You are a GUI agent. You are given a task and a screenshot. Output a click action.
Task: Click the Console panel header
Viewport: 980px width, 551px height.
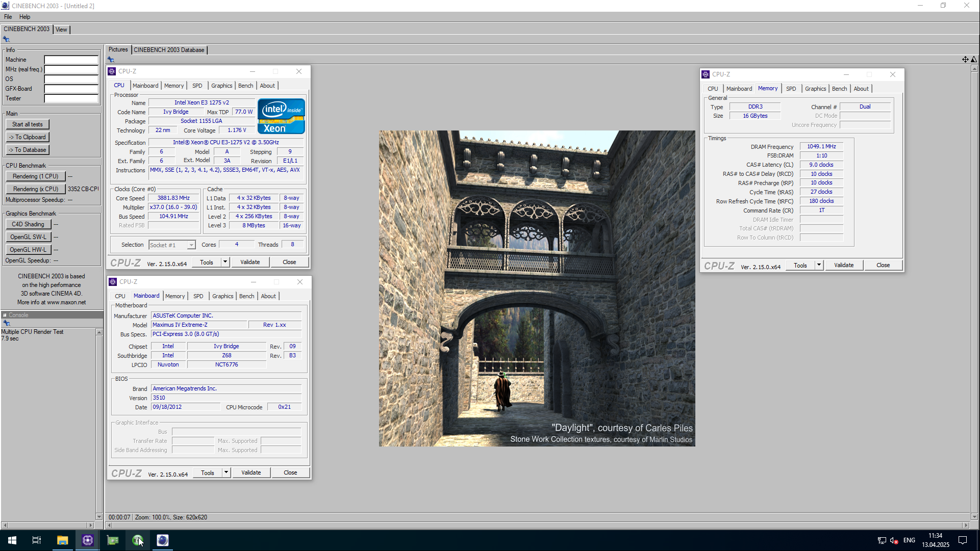click(x=52, y=315)
